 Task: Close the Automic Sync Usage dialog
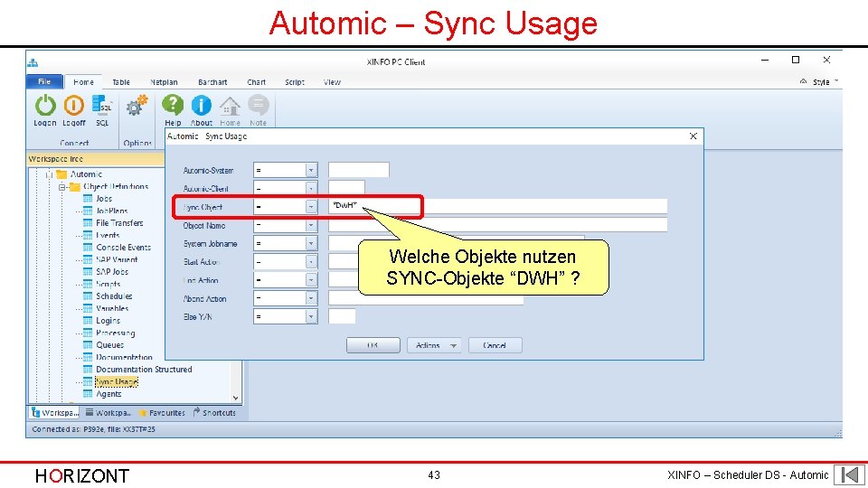click(693, 136)
